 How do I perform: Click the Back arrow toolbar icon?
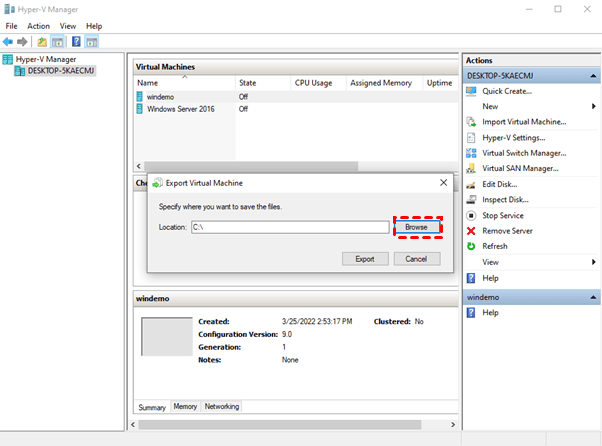point(8,41)
